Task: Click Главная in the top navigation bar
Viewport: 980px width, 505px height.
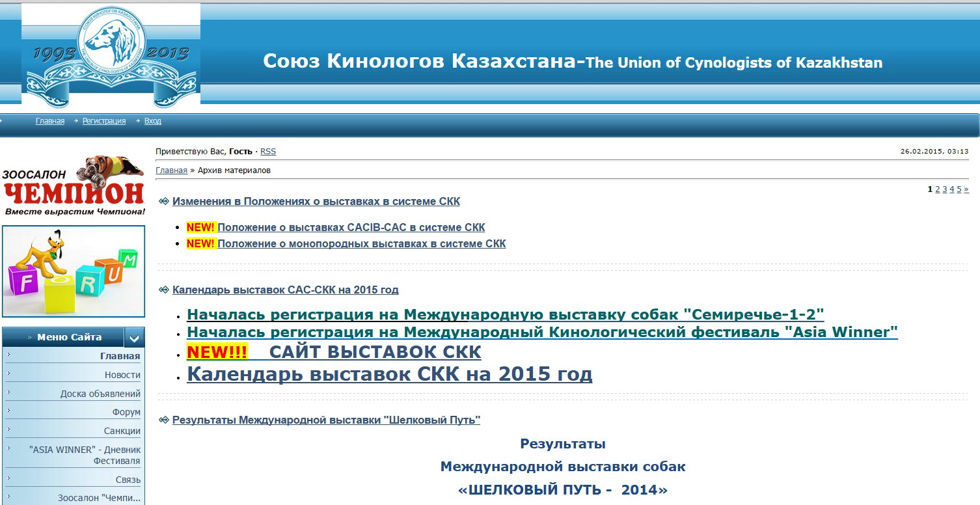Action: 50,121
